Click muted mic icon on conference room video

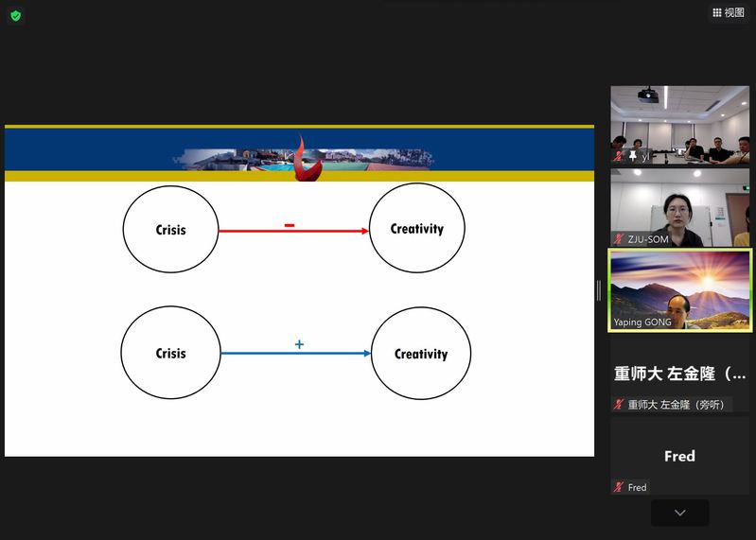click(x=619, y=156)
